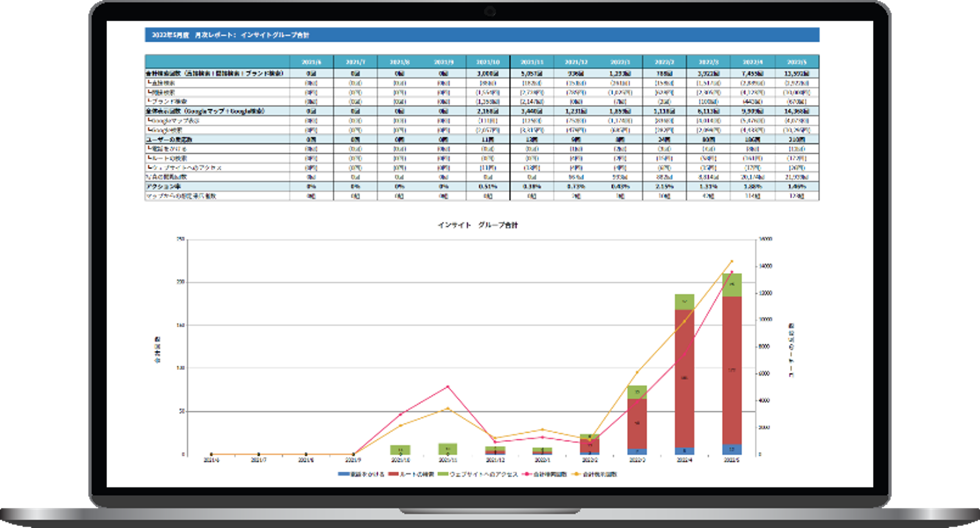Click the pink line legend marker
Screen dimensions: 980x528
527,474
